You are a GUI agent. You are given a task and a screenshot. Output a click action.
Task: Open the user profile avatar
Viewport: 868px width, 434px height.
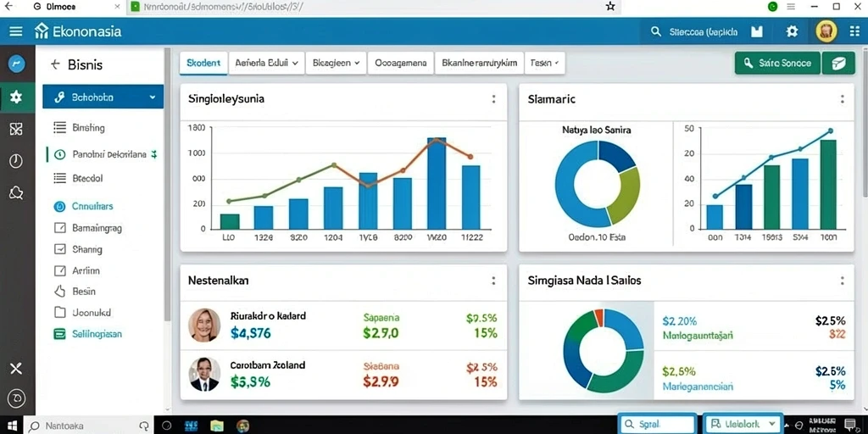pos(826,31)
